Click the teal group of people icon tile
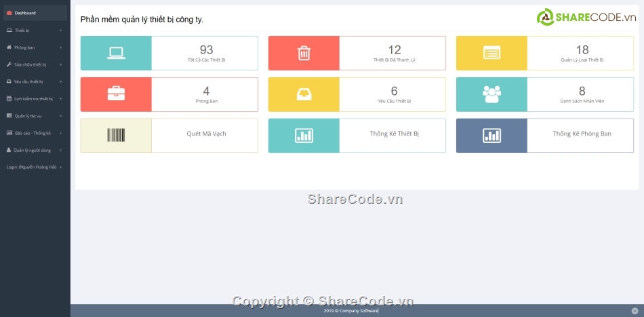Image resolution: width=644 pixels, height=317 pixels. 491,94
